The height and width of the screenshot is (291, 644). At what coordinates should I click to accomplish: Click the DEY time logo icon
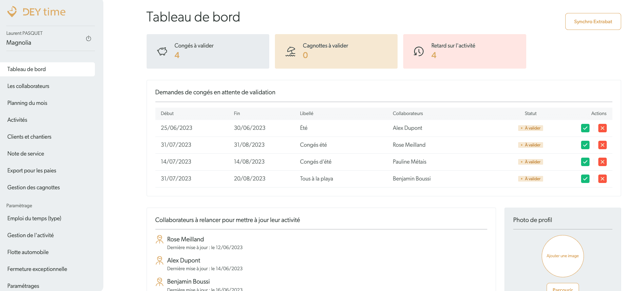coord(12,12)
